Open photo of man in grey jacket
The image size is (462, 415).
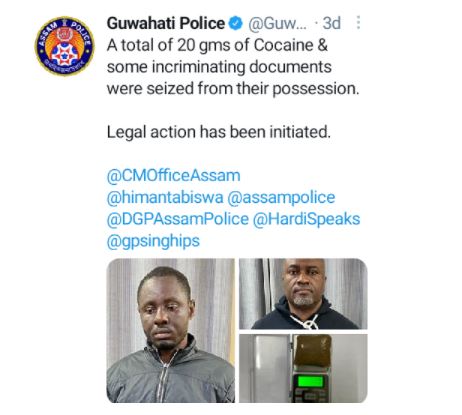pyautogui.click(x=171, y=331)
